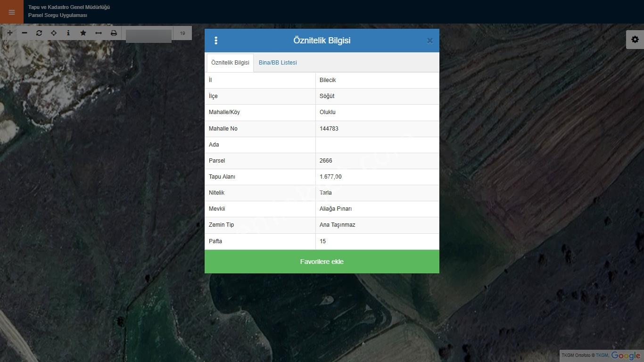The image size is (644, 362).
Task: Click the Bilecik value
Action: (x=328, y=80)
